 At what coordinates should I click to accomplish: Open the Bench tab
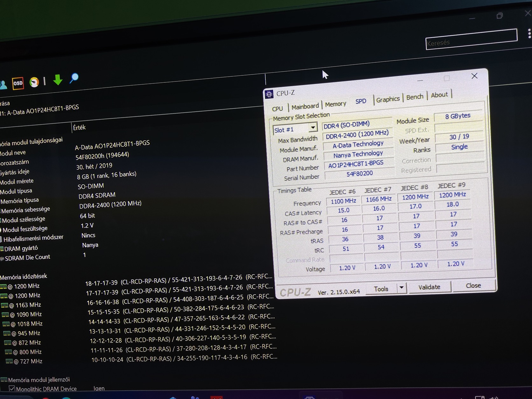point(415,97)
